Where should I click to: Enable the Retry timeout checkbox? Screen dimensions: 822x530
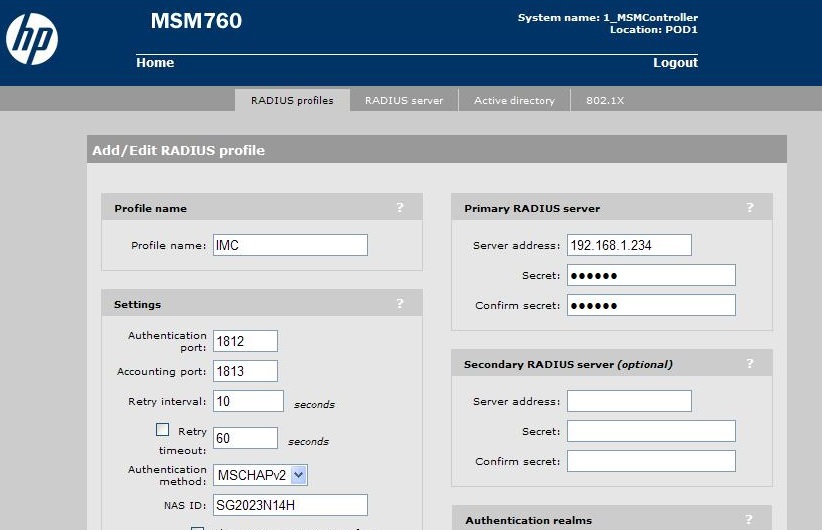pos(163,430)
